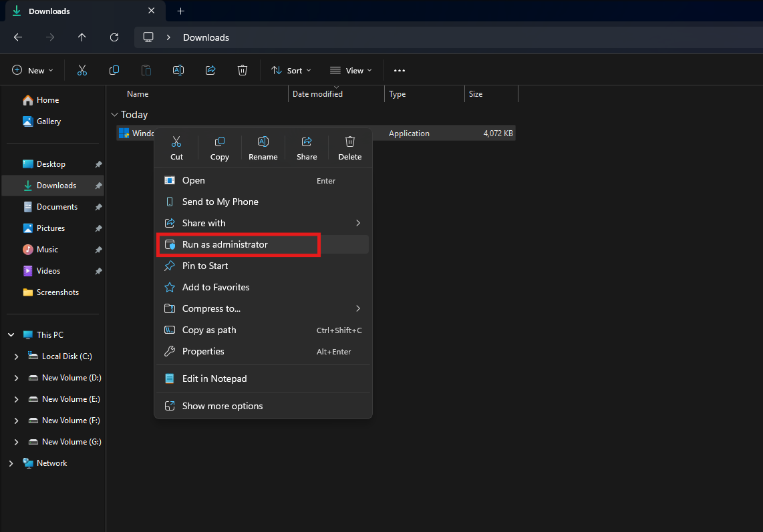Go back using the navigation arrow

click(17, 37)
